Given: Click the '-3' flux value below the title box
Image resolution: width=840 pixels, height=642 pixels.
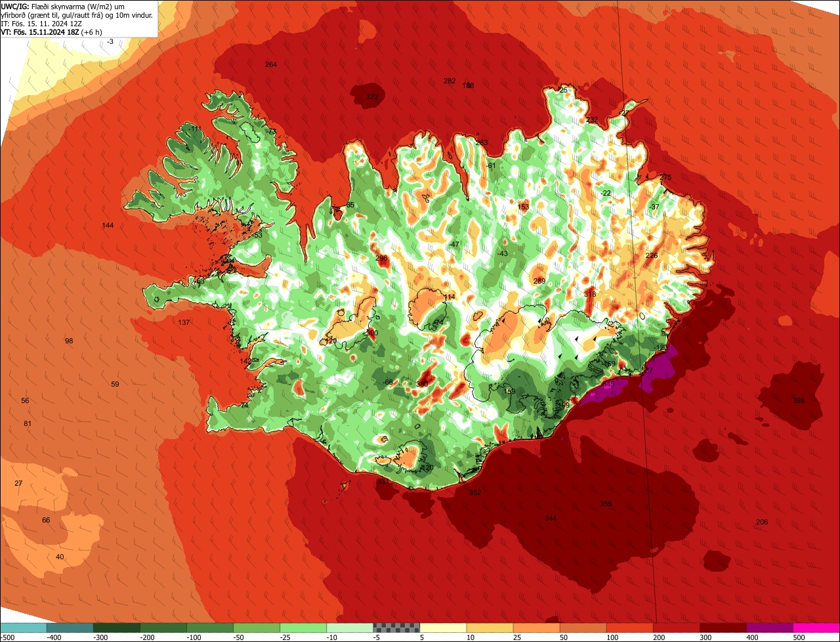Looking at the screenshot, I should point(110,41).
